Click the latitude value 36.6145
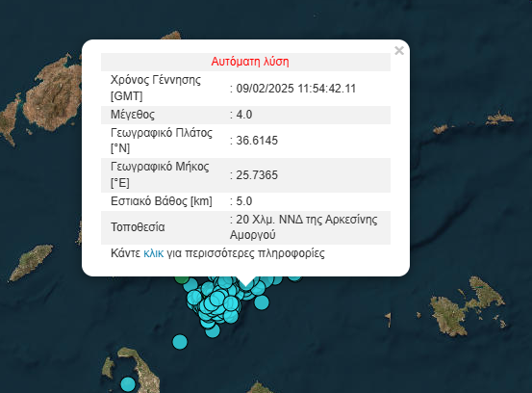532x393 pixels. point(257,141)
